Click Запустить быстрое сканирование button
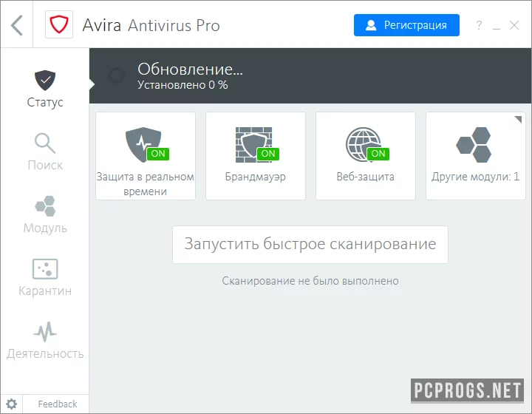Image resolution: width=532 pixels, height=414 pixels. [x=310, y=244]
